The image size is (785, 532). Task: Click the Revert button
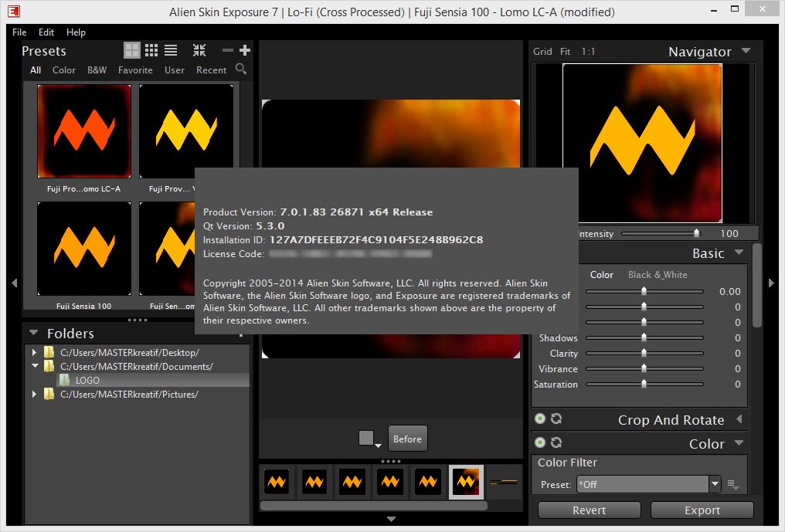point(590,510)
